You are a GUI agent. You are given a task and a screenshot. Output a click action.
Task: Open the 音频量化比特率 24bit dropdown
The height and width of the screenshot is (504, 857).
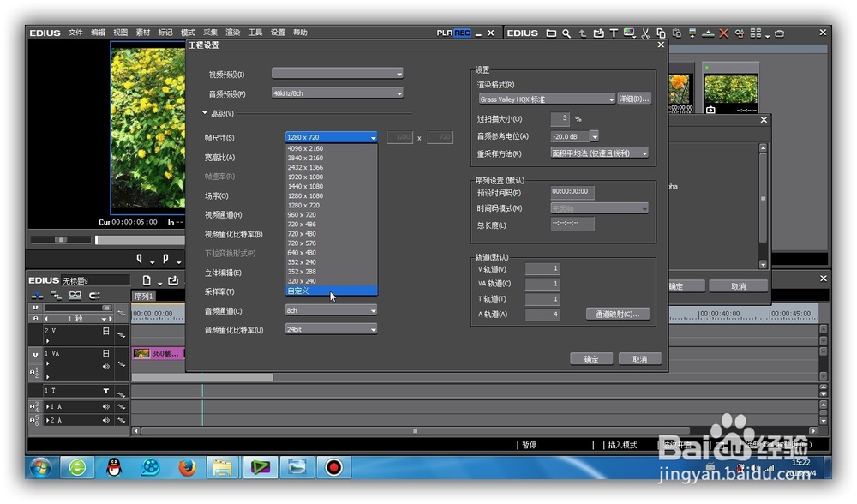(331, 329)
